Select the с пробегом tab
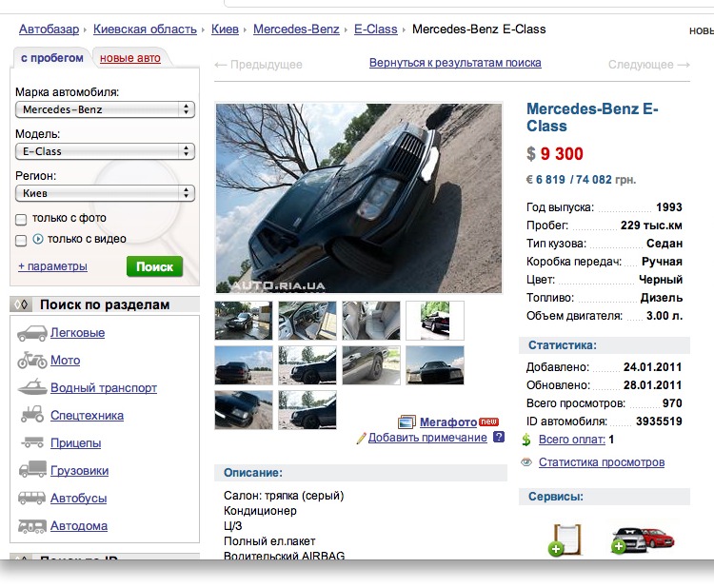 (x=52, y=58)
